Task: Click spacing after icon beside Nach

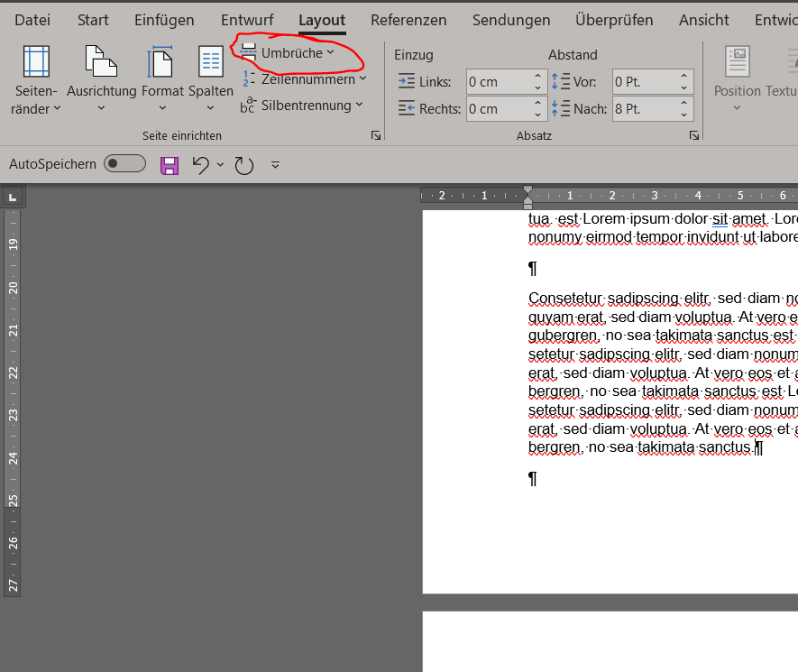Action: [561, 108]
